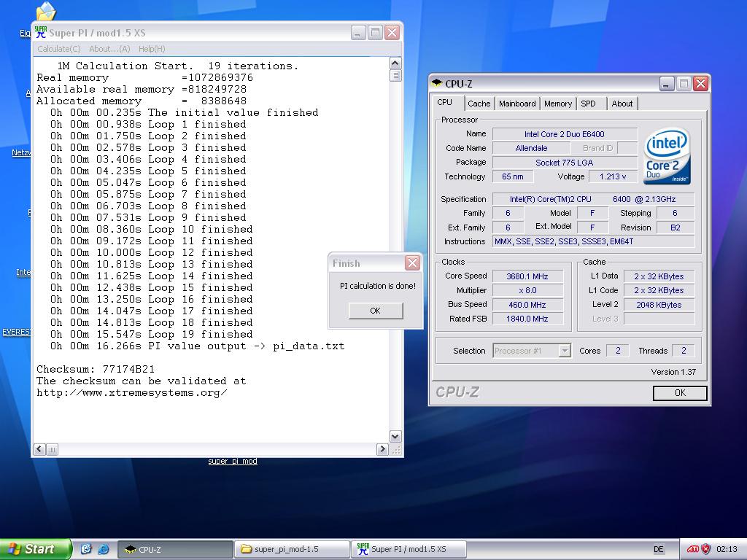Click the EVEREST desktop shortcut label
Image resolution: width=747 pixels, height=560 pixels.
(x=16, y=332)
